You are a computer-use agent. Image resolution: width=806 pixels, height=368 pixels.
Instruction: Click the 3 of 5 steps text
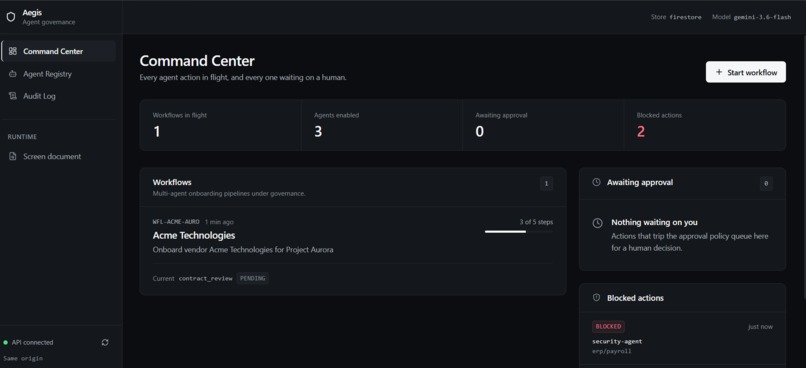[536, 222]
